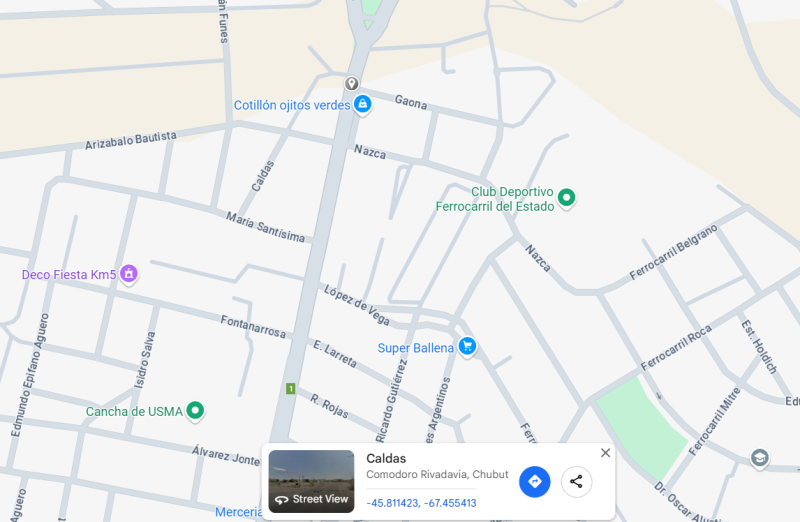Select the gray dropped location pin
The image size is (800, 522).
[x=351, y=83]
